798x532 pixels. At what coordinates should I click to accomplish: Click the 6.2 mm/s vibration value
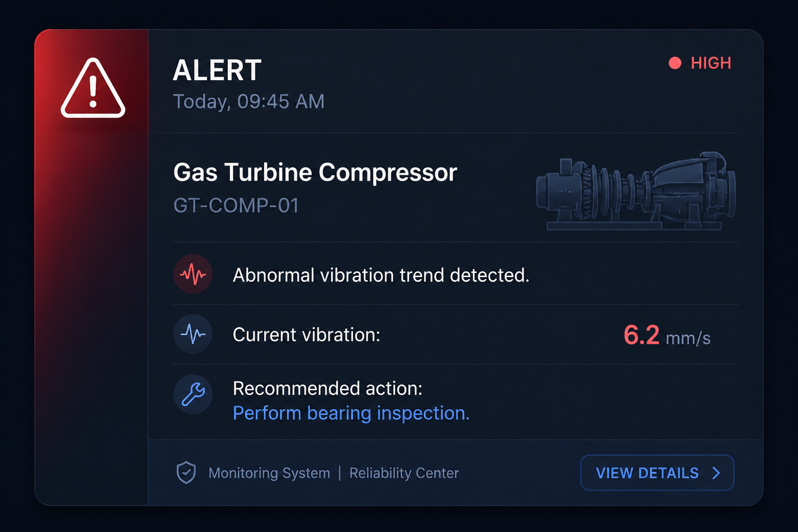667,335
